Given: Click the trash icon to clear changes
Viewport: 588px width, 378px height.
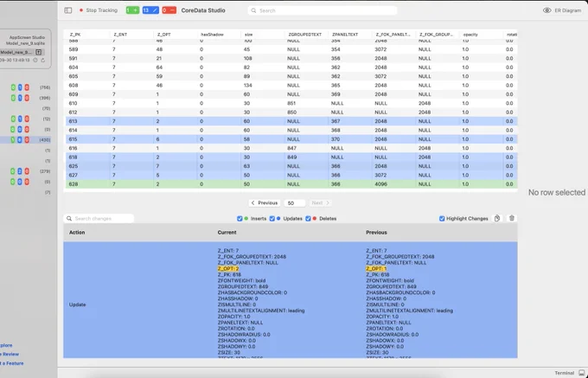Looking at the screenshot, I should 512,218.
